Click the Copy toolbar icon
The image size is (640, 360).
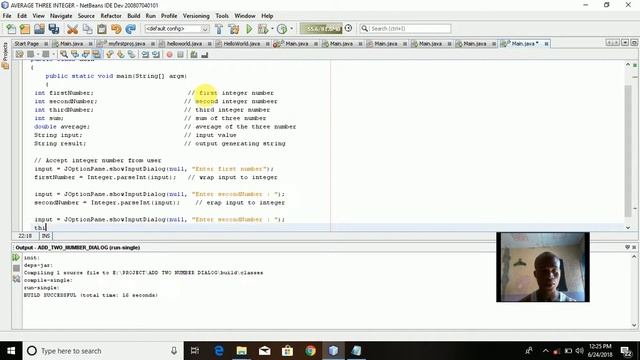click(87, 29)
